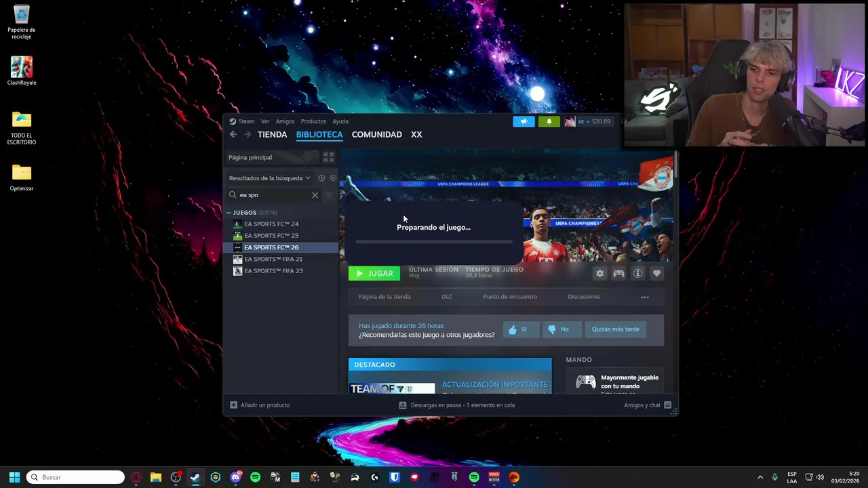The image size is (868, 488).
Task: Open the XX profile tab
Action: (x=416, y=134)
